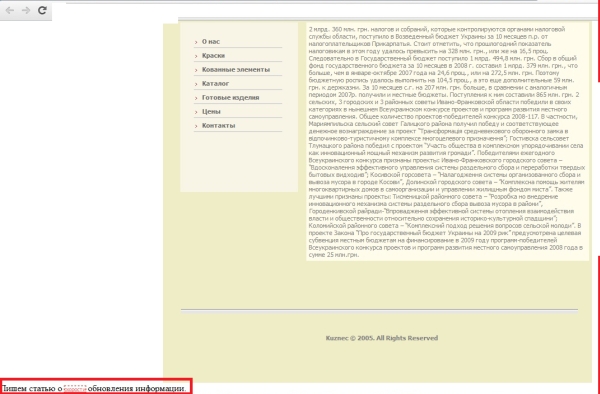Reload the page with refresh icon
600x394 pixels.
[42, 10]
